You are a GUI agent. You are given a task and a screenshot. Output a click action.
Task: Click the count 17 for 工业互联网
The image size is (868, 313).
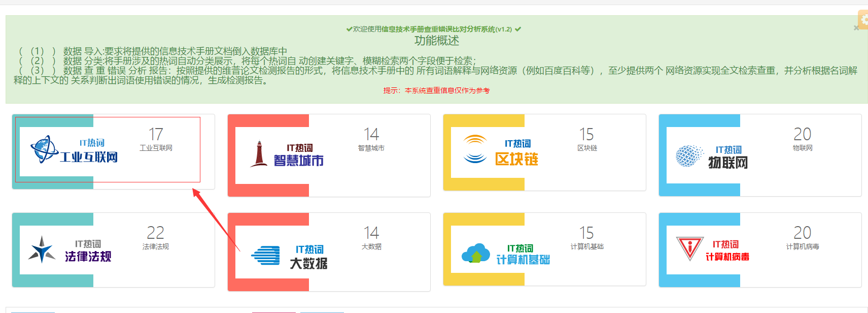156,134
